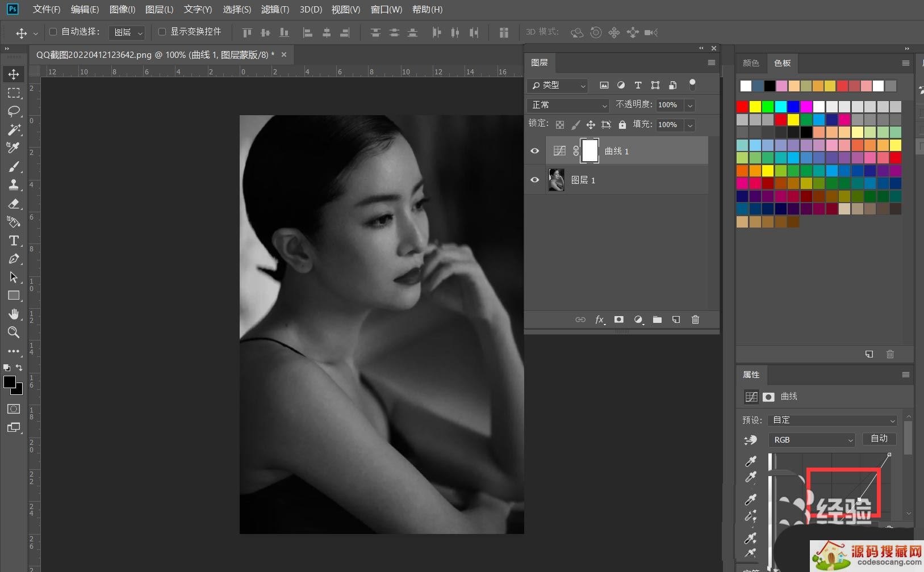Select the Brush tool
The image size is (924, 572).
click(14, 166)
